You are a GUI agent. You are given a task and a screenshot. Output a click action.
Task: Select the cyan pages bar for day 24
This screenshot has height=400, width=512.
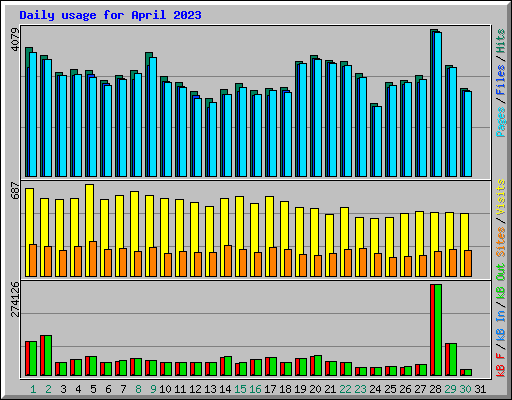tap(378, 141)
